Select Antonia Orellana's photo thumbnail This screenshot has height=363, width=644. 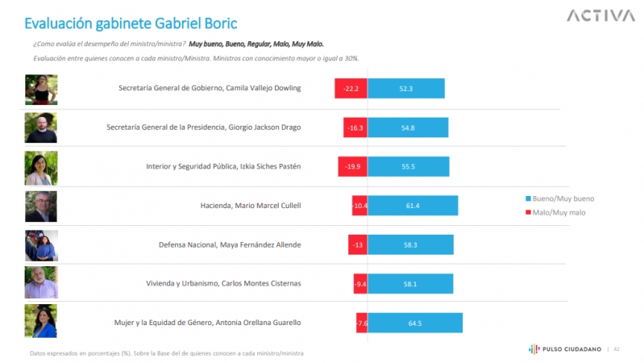[41, 322]
